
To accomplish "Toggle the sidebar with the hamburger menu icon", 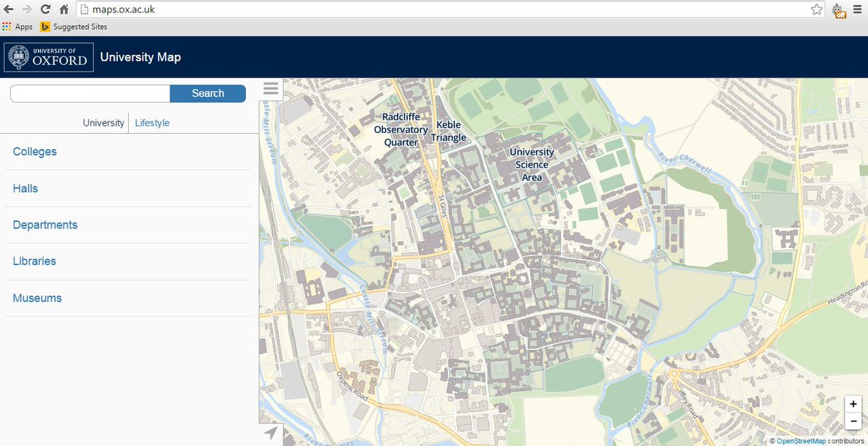I will pos(271,89).
